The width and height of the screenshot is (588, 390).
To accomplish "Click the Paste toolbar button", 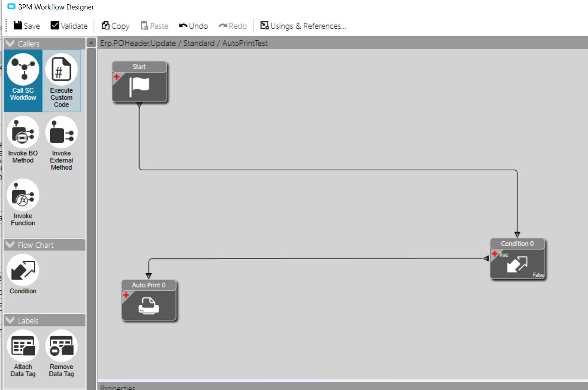I will pyautogui.click(x=154, y=26).
